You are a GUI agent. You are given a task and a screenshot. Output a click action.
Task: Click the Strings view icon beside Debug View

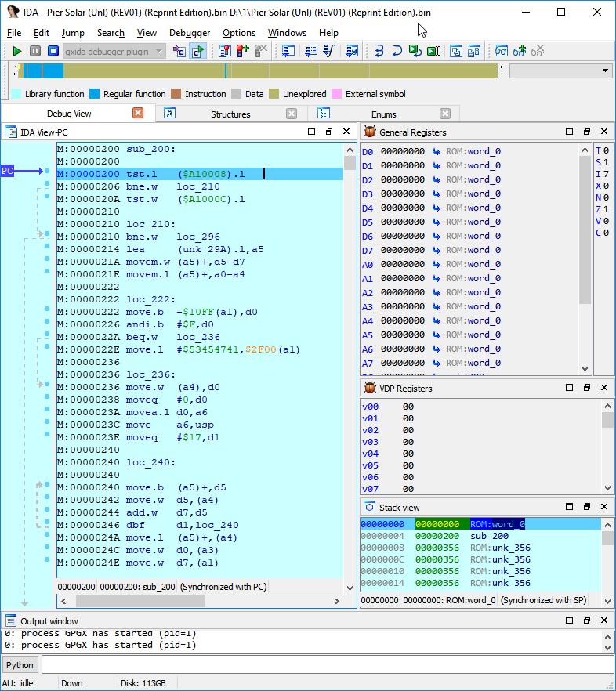pos(169,114)
